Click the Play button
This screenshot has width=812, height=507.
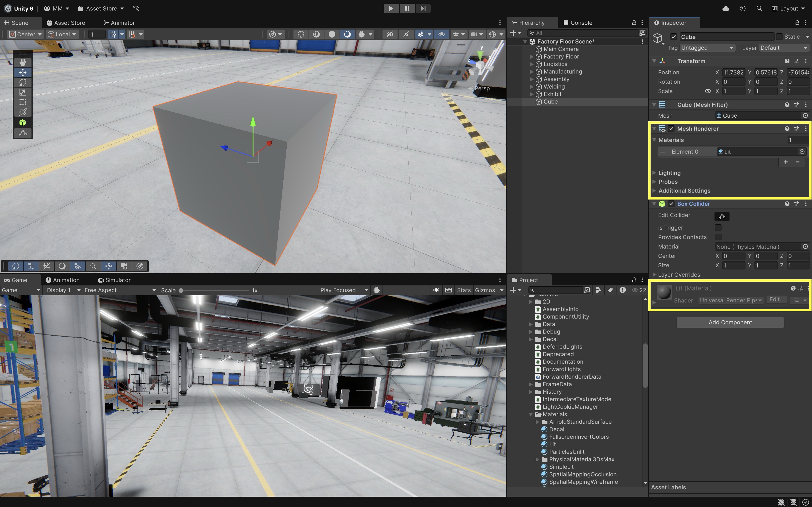(391, 8)
